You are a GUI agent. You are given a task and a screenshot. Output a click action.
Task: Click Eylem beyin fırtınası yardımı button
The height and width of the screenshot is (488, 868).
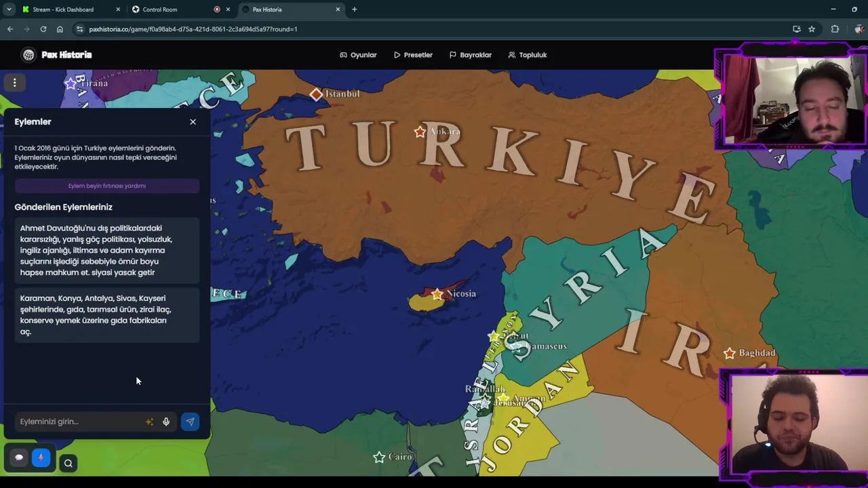pyautogui.click(x=107, y=186)
